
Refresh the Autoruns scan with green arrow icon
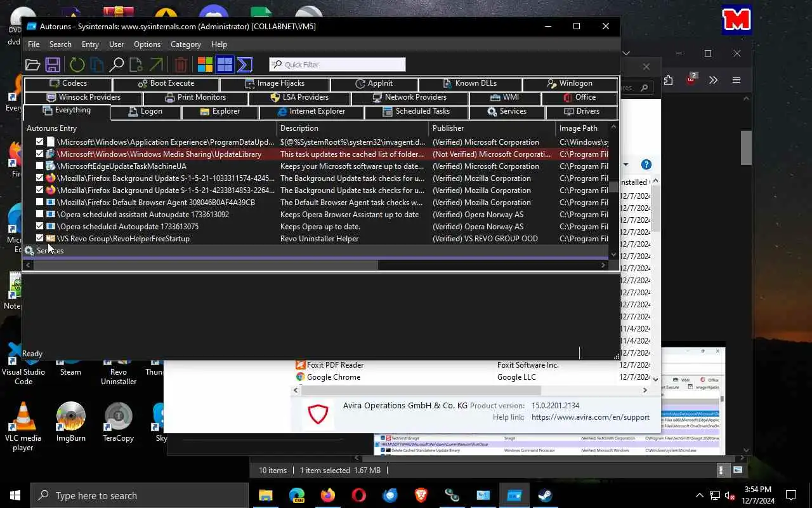pyautogui.click(x=77, y=65)
